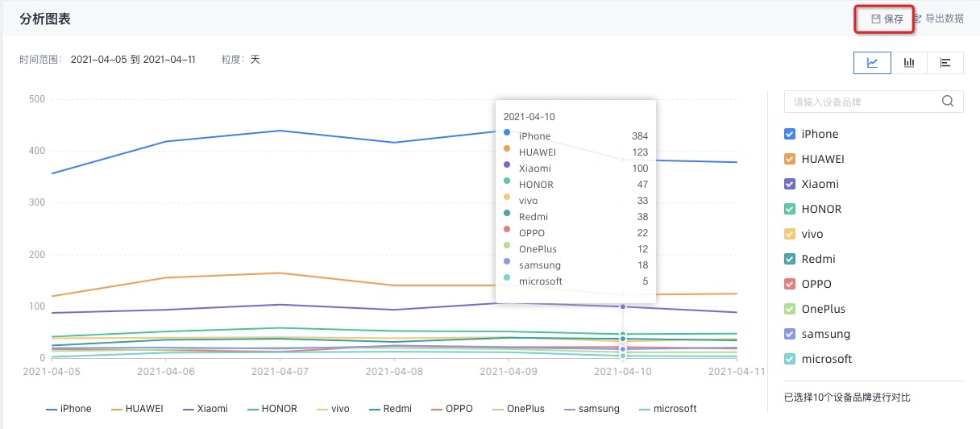Uncheck the microsoft checkbox
This screenshot has width=980, height=429.
coord(790,359)
